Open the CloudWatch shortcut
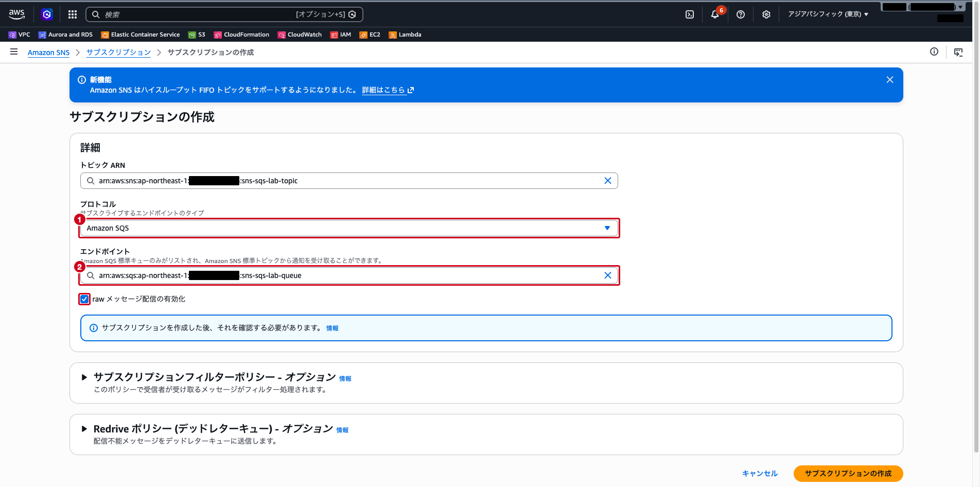Viewport: 980px width, 487px height. pos(300,34)
